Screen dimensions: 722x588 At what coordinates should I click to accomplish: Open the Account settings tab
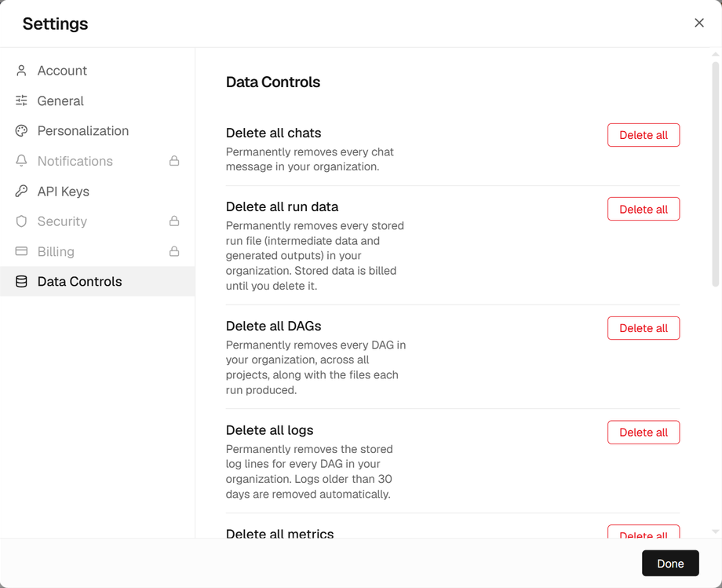coord(97,71)
